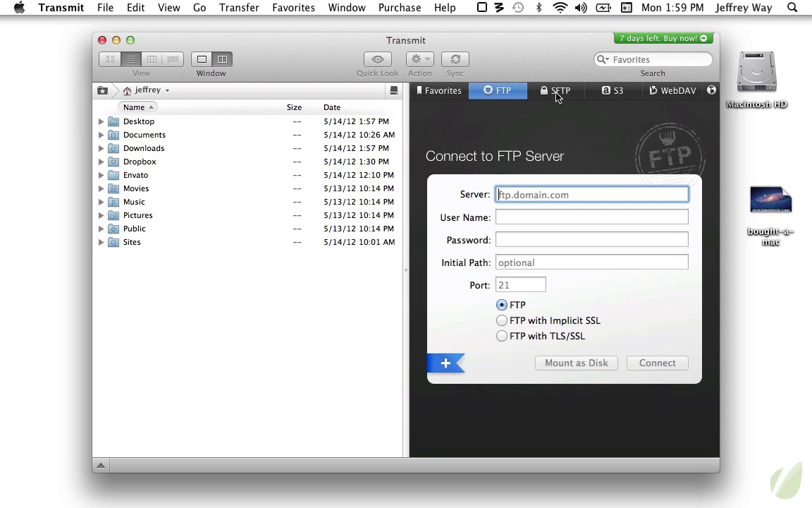Click the Pictures folder icon
Screen dimensions: 812x508
[x=113, y=215]
